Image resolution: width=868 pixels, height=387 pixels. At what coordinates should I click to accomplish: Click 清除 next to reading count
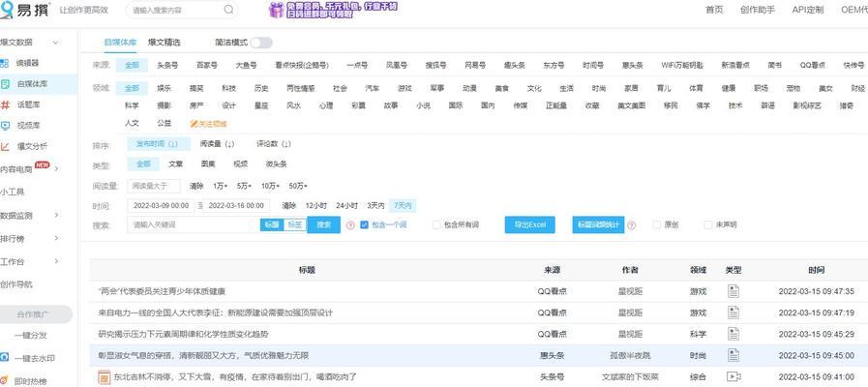tap(196, 186)
